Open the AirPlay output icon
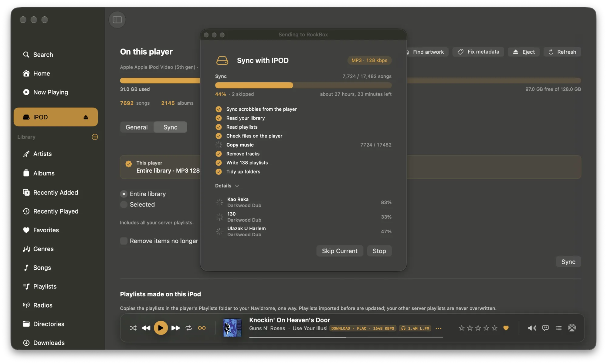The width and height of the screenshot is (607, 364). tap(572, 328)
